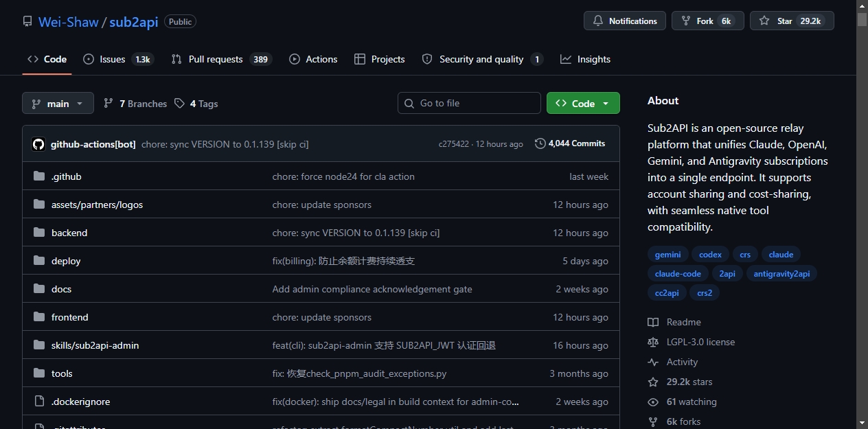Open the Projects tab

tap(380, 59)
